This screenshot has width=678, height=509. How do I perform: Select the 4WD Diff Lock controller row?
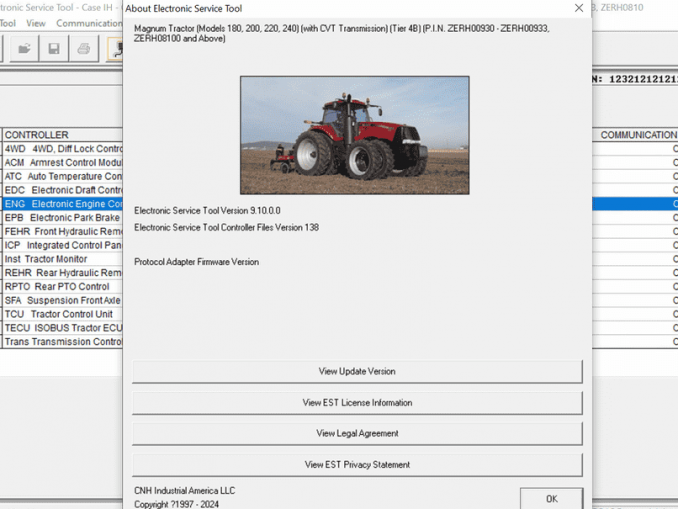click(x=63, y=149)
